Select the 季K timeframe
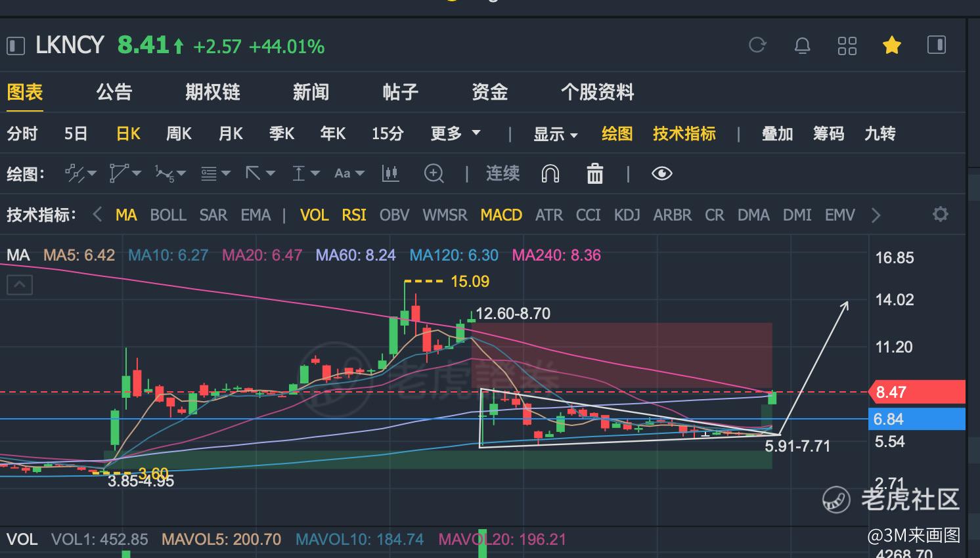 click(282, 134)
